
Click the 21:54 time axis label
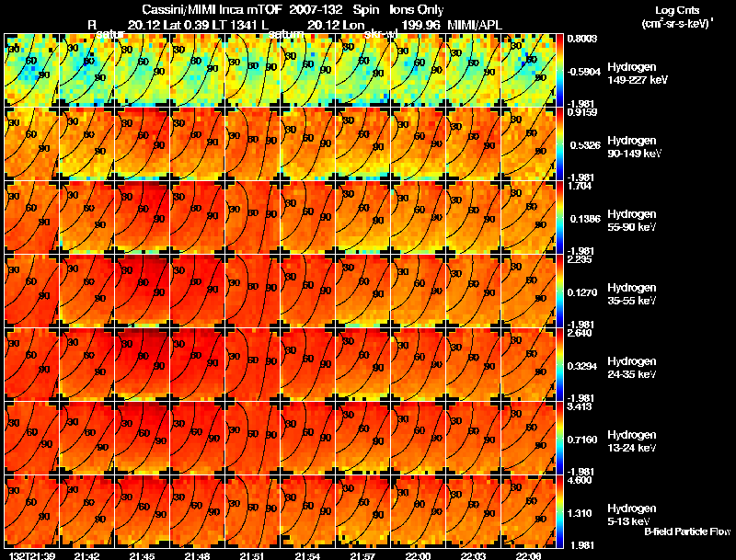(x=307, y=555)
